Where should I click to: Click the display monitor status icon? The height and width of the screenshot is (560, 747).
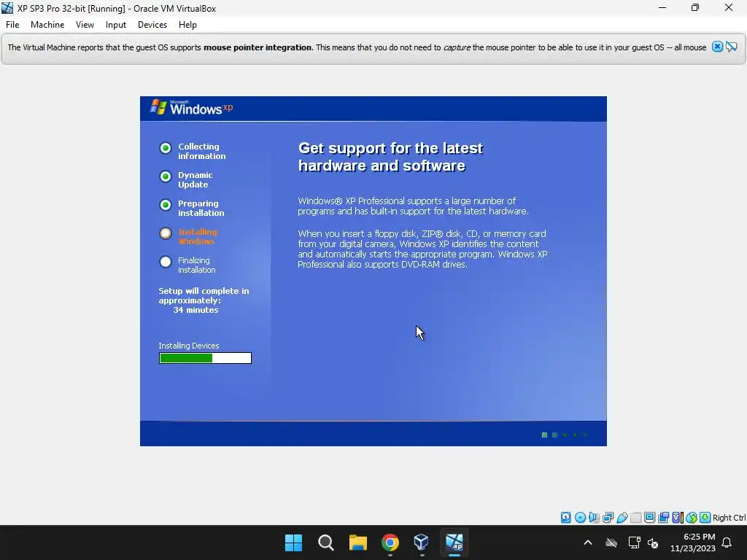649,517
